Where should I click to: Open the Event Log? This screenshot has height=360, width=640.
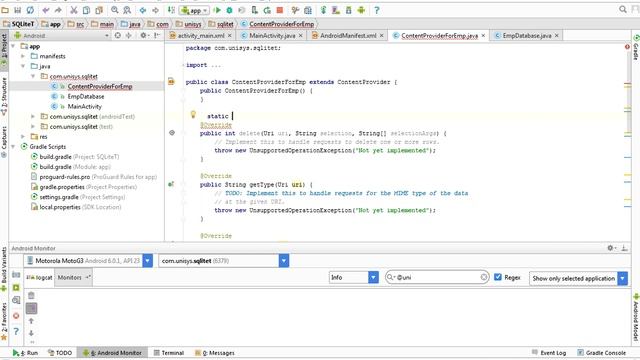(549, 353)
